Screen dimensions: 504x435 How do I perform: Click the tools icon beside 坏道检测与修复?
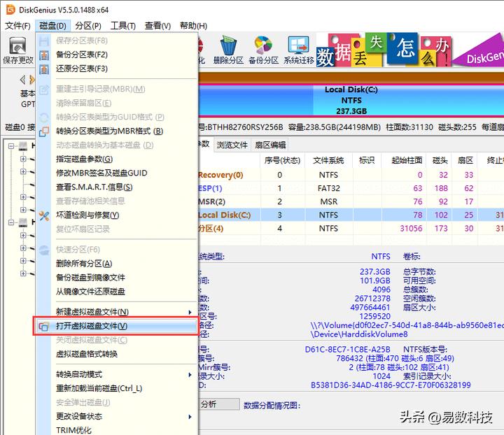(x=44, y=215)
